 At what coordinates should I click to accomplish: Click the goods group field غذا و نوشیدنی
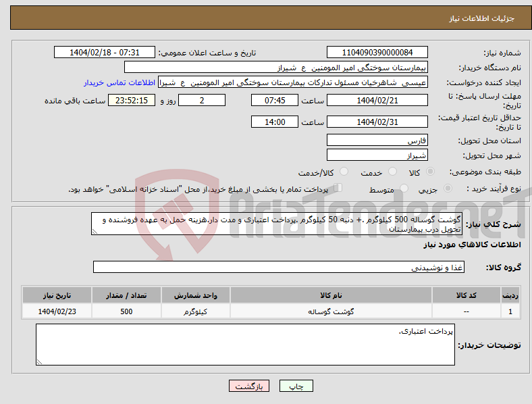click(279, 267)
